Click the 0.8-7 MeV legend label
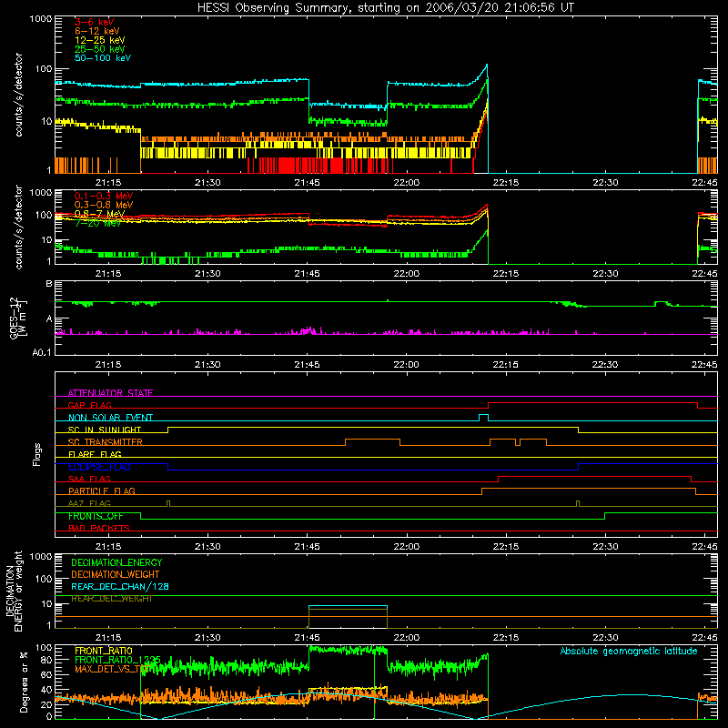728x728 pixels. pos(100,214)
